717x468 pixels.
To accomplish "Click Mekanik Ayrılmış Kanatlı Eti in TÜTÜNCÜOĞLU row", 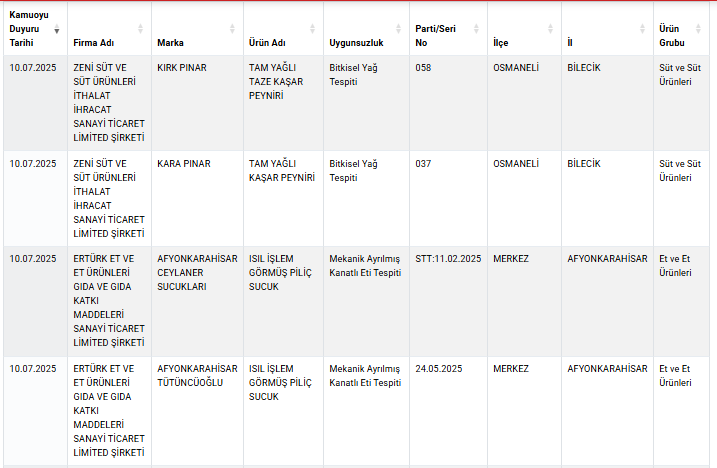I will click(x=365, y=376).
